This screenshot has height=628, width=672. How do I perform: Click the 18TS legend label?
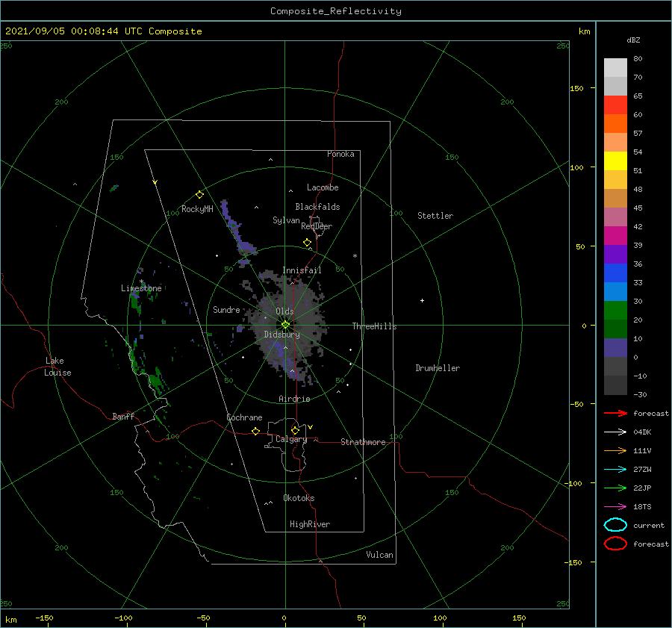tap(642, 507)
